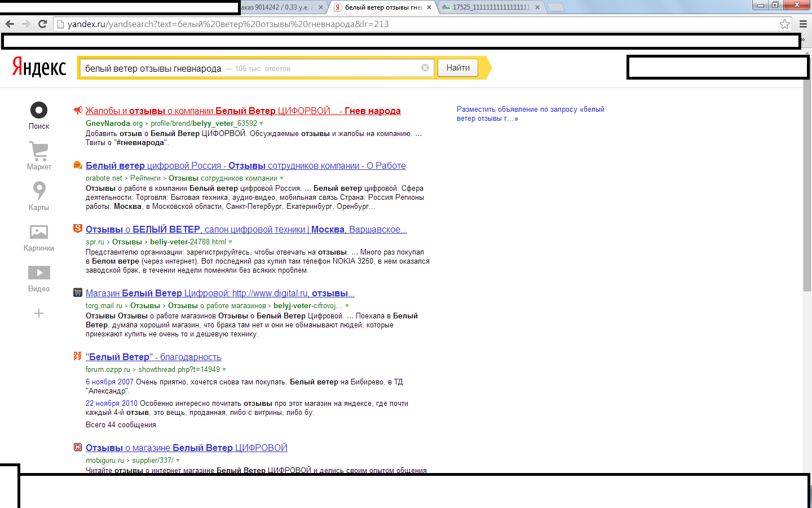Click GnevNaroda megaphone favicon

pyautogui.click(x=78, y=110)
